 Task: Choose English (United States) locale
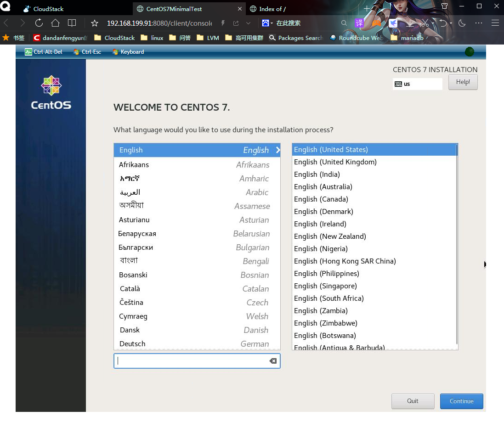[x=374, y=150]
